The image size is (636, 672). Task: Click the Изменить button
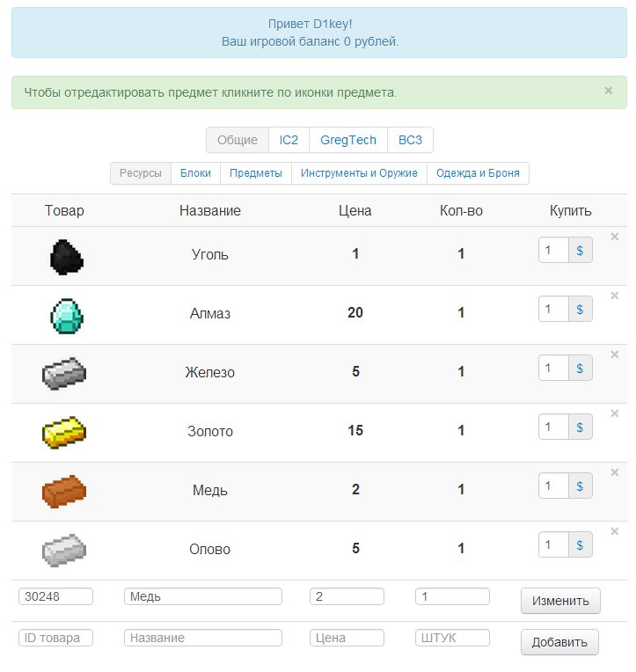pyautogui.click(x=560, y=601)
